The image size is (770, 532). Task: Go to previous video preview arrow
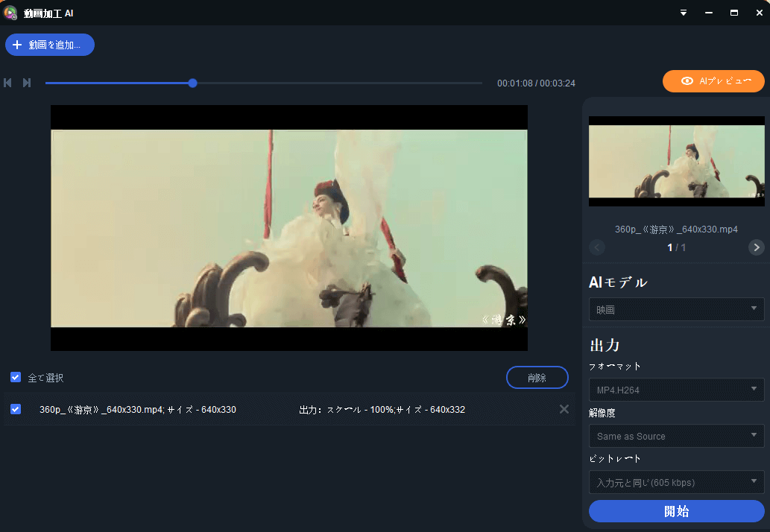(597, 247)
